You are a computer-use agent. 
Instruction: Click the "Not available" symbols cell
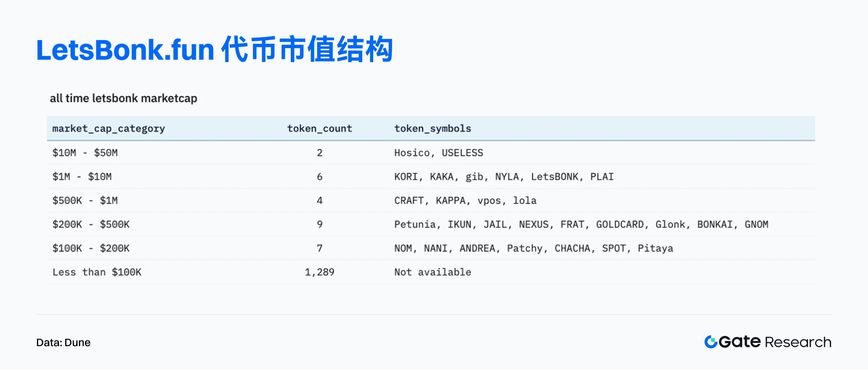coord(433,272)
